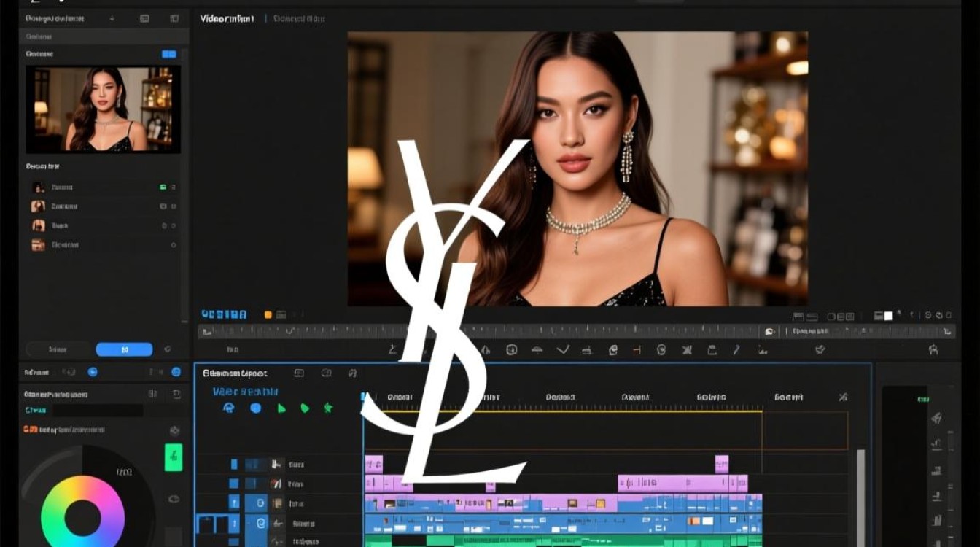Click the large portrait video in the viewer
This screenshot has height=547, width=980.
[577, 168]
